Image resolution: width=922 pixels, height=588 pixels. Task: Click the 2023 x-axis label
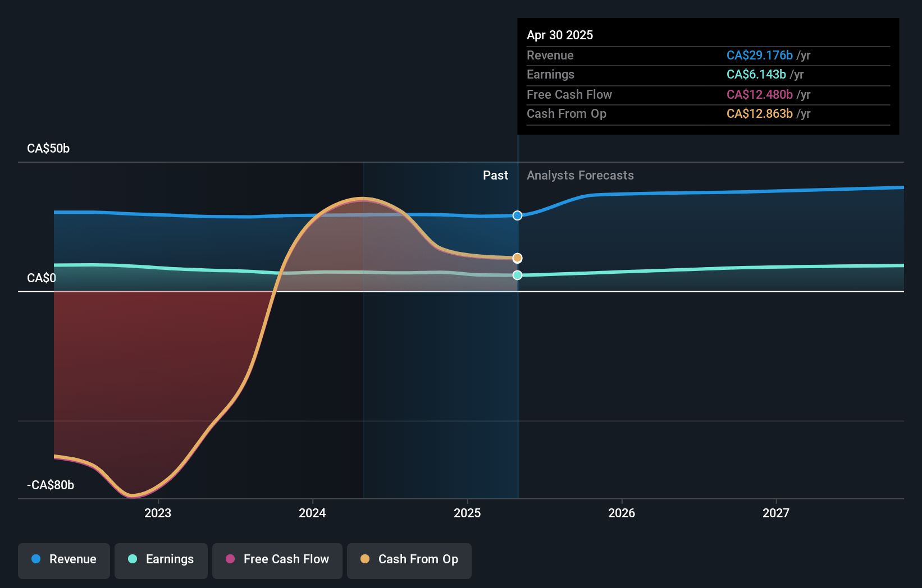(x=158, y=513)
